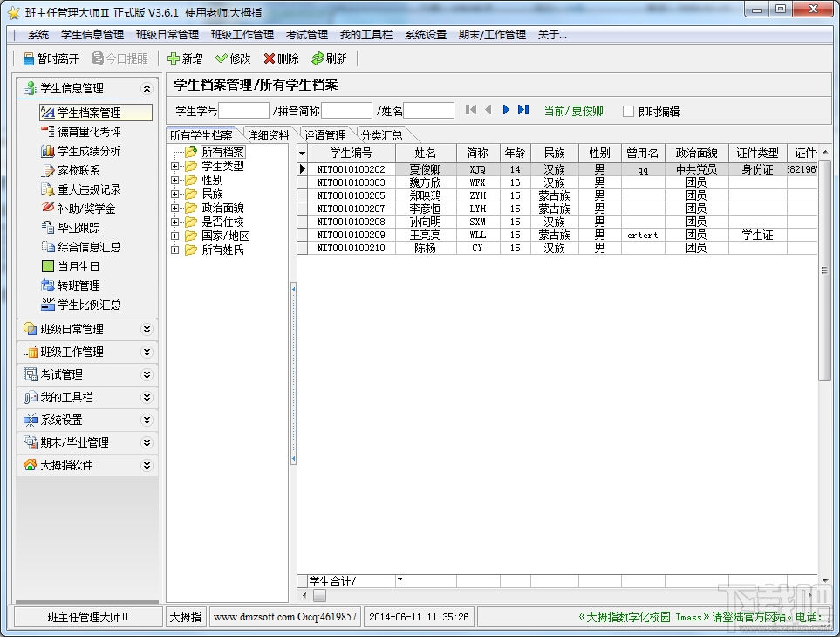Go to next record with blue arrow
840x637 pixels.
(506, 110)
